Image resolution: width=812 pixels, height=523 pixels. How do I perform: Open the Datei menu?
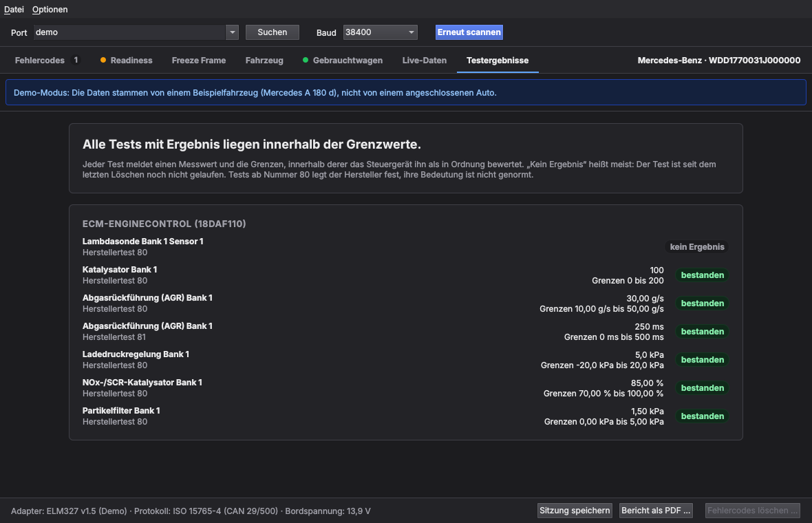tap(14, 10)
